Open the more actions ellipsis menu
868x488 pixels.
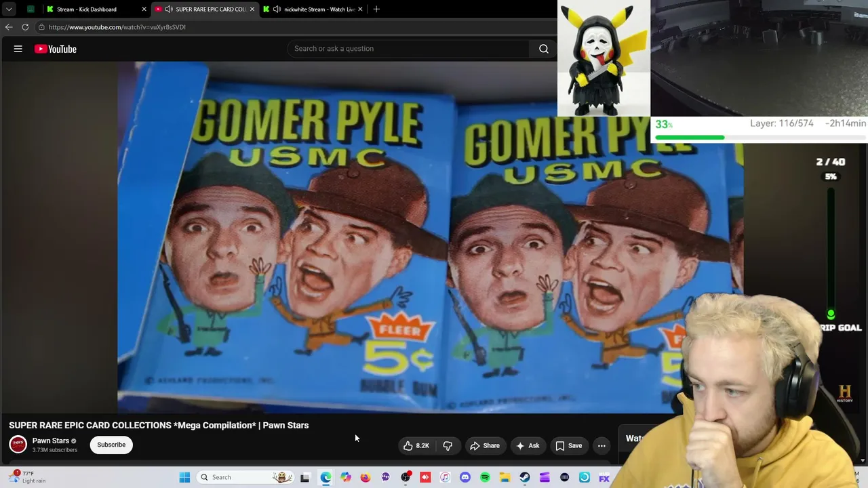[601, 445]
